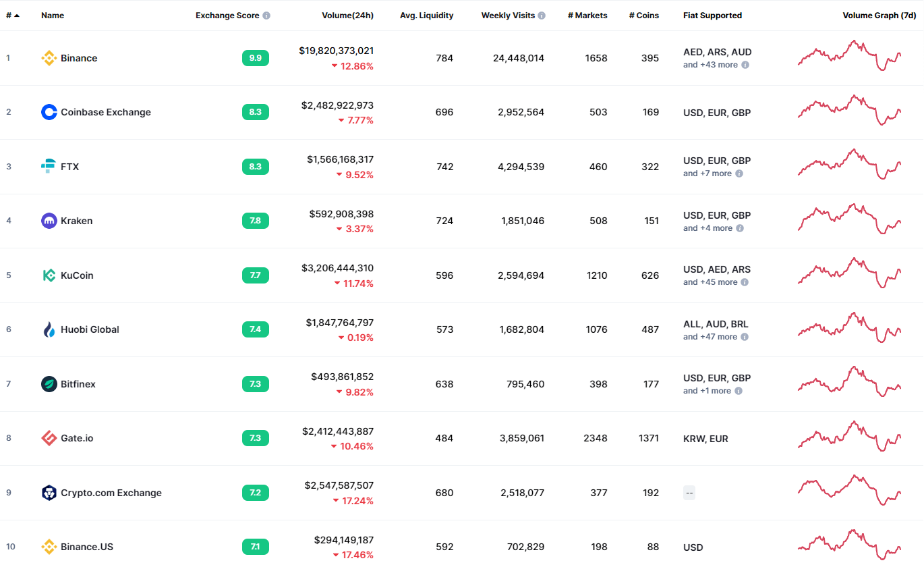Sort by # Markets column header
Image resolution: width=924 pixels, height=567 pixels.
click(587, 16)
